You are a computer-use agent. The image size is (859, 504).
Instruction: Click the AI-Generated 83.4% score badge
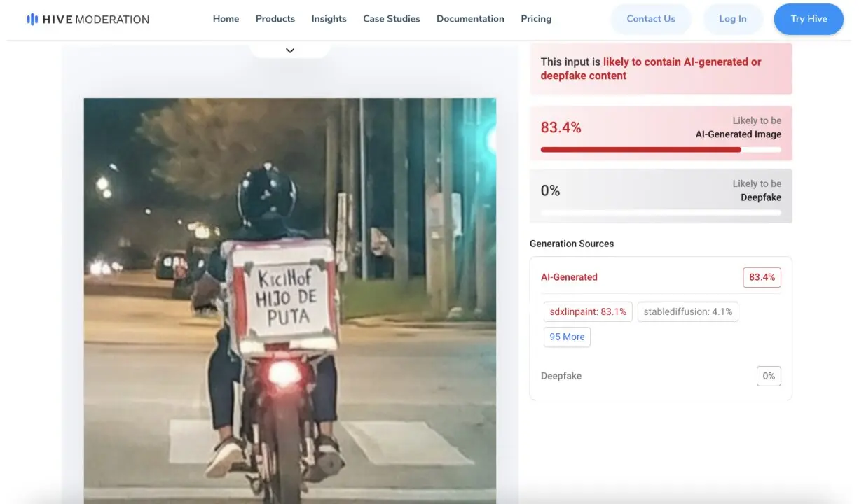762,277
